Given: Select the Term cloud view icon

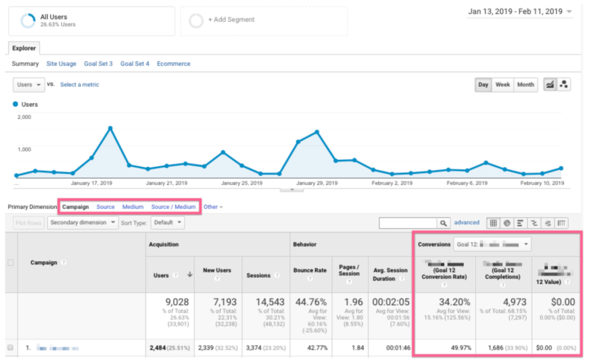Looking at the screenshot, I should (547, 223).
